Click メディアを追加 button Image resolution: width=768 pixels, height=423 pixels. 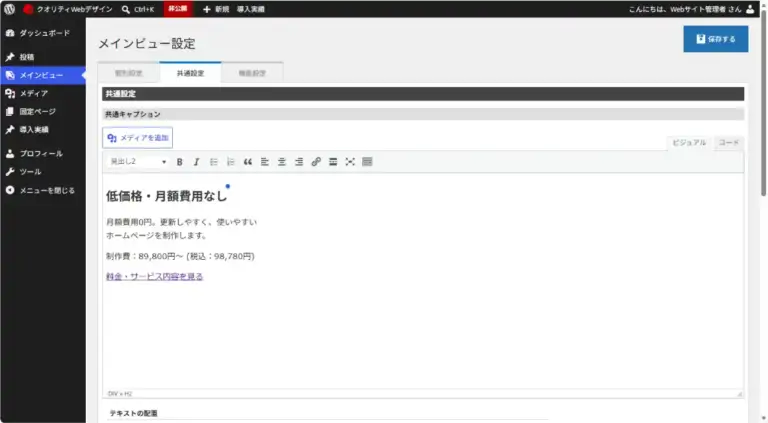coord(138,138)
